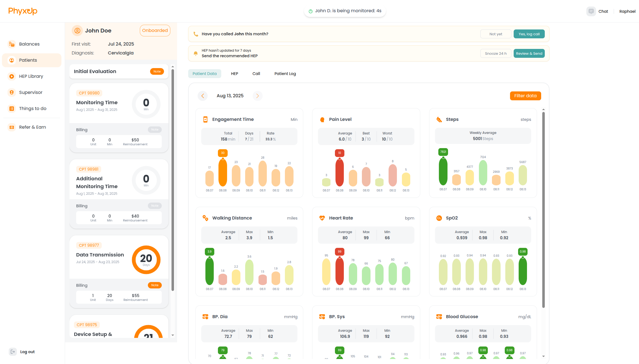Viewport: 639px width, 364px height.
Task: Click the bell icon in HEP reminder
Action: (x=196, y=53)
